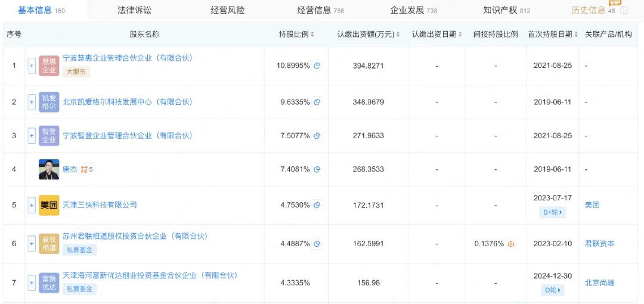Click 凯爱格尔 shareholder logo
This screenshot has width=644, height=304.
click(49, 102)
